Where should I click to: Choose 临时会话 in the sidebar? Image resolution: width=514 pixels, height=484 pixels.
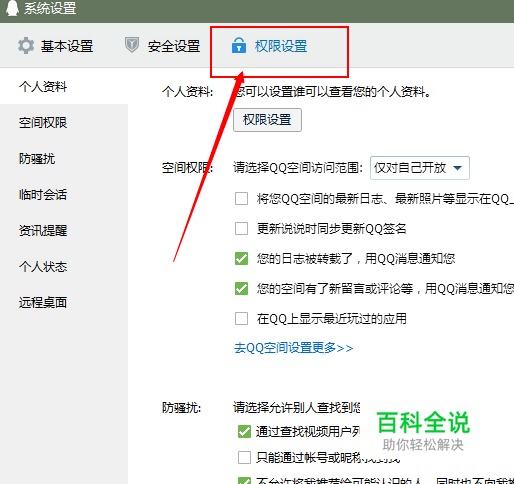(43, 195)
